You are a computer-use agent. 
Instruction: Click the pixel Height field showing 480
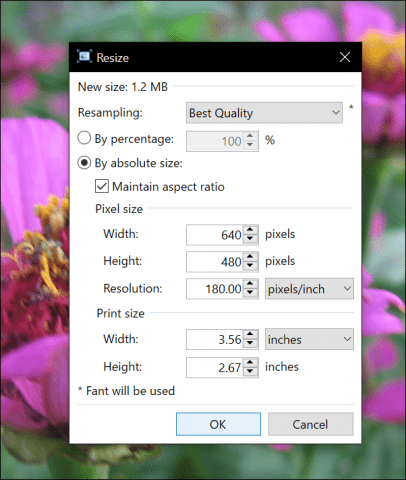(215, 262)
